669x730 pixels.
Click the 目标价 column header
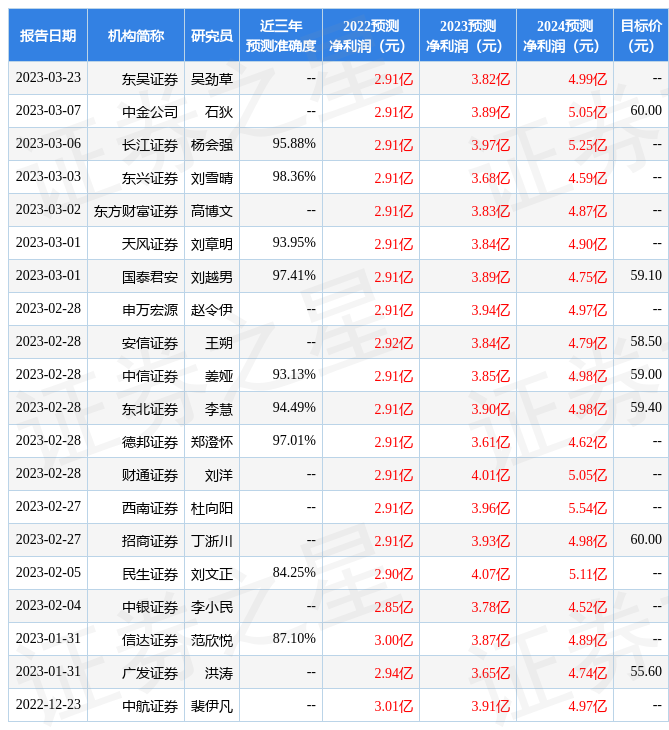click(x=641, y=35)
